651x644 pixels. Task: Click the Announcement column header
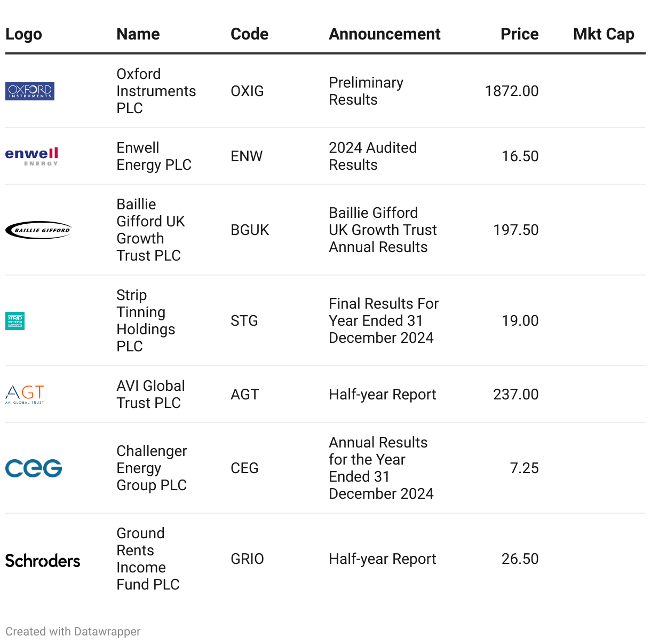(384, 34)
